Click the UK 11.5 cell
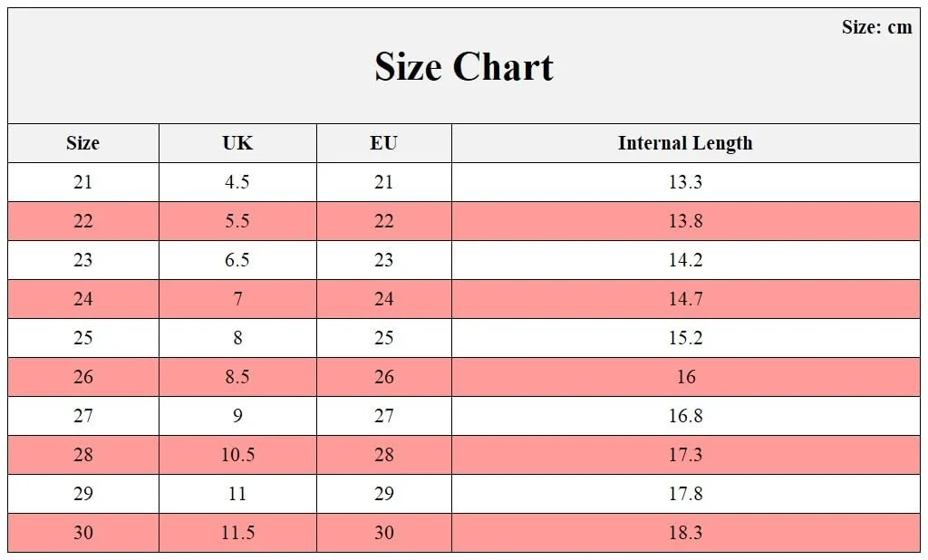This screenshot has height=560, width=928. 237,533
